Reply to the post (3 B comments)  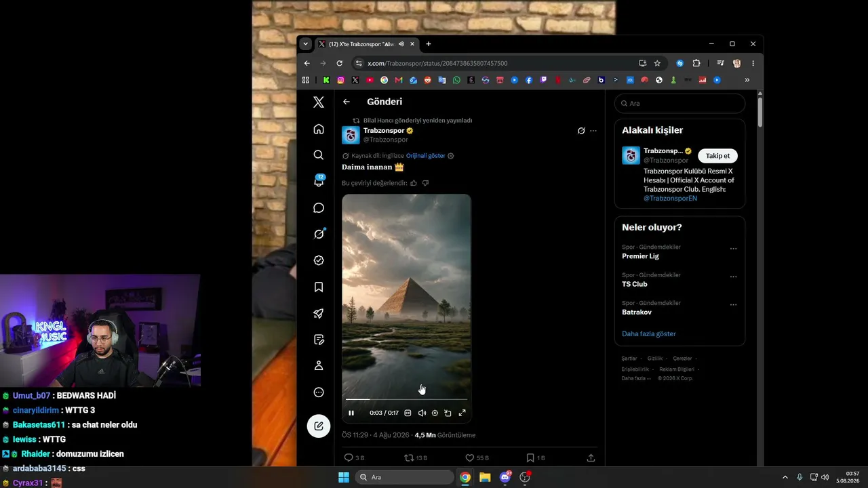click(354, 458)
